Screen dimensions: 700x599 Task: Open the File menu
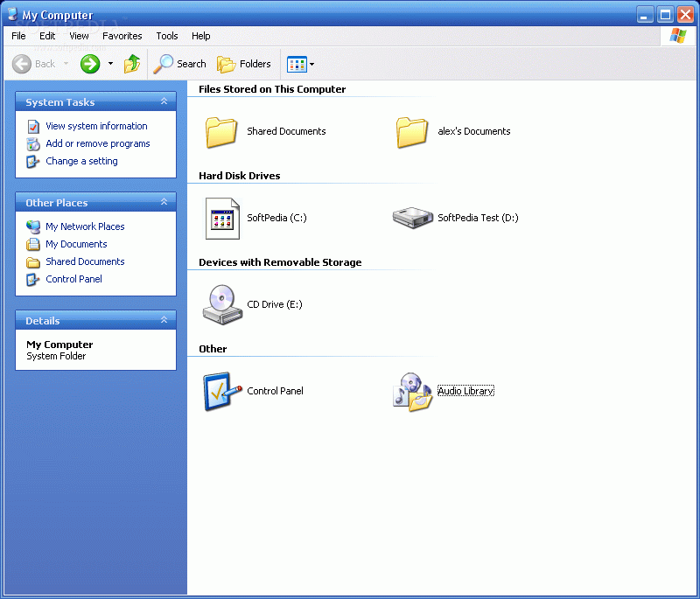click(x=18, y=36)
